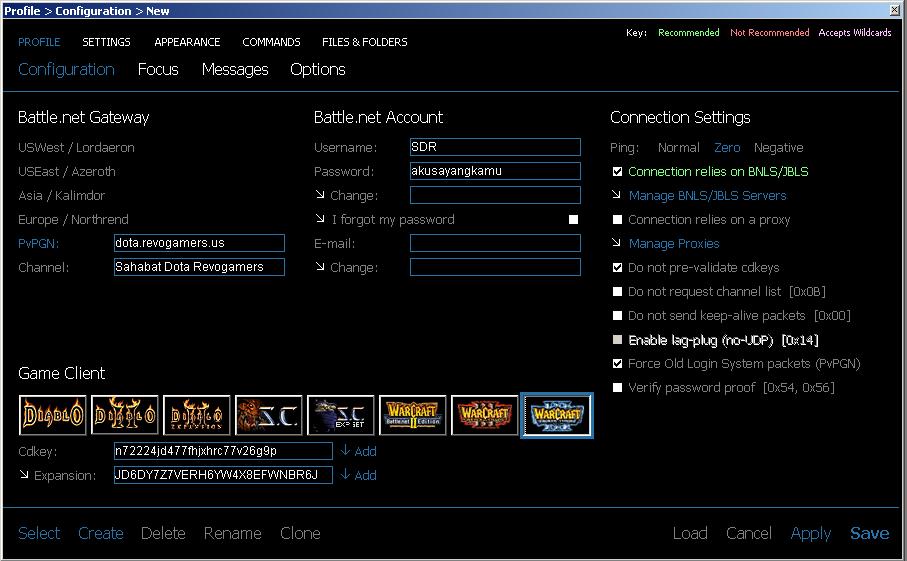The height and width of the screenshot is (561, 907).
Task: Click the Save button
Action: pos(869,533)
